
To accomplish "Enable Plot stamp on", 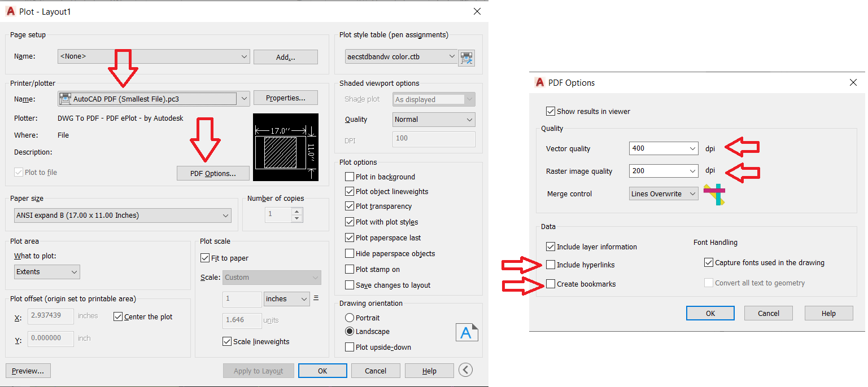I will pyautogui.click(x=349, y=269).
